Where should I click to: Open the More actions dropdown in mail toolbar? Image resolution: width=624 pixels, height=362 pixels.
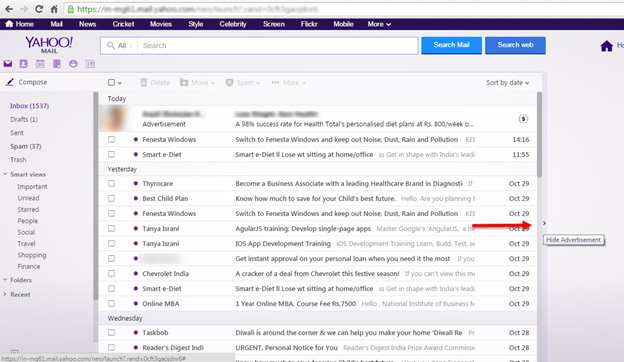click(x=289, y=82)
